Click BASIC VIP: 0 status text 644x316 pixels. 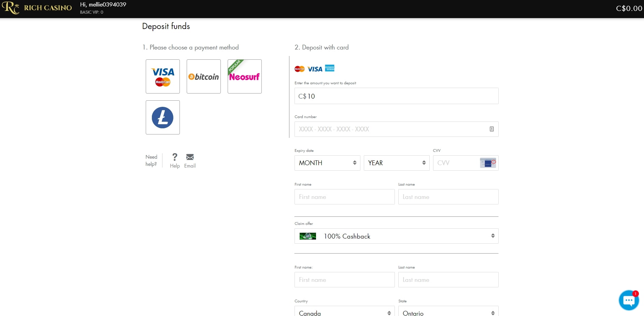[x=91, y=12]
